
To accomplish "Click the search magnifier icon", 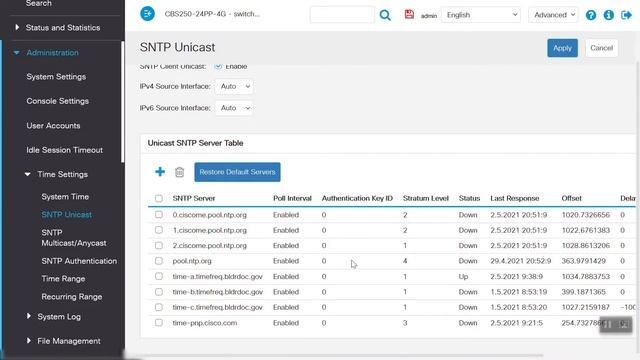I will (385, 15).
